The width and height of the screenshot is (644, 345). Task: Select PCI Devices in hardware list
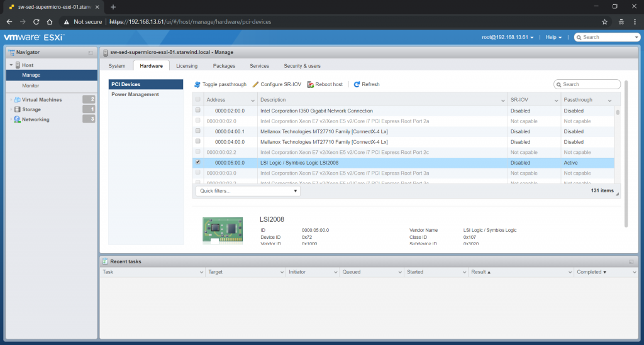click(x=145, y=84)
